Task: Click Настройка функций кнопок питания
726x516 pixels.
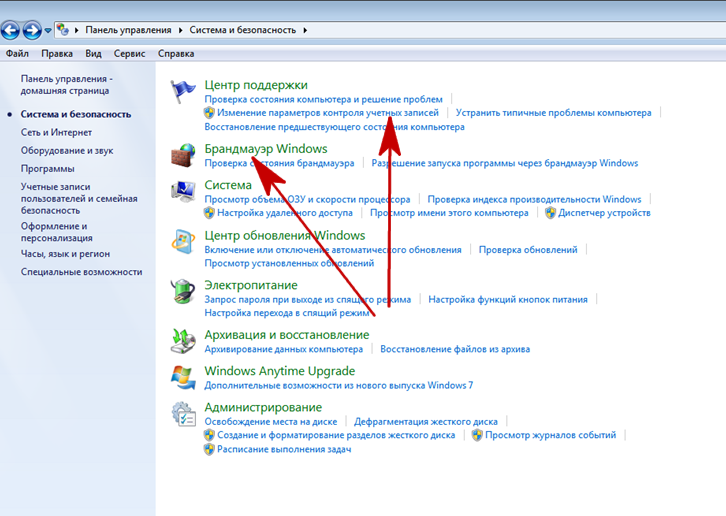Action: click(x=508, y=299)
